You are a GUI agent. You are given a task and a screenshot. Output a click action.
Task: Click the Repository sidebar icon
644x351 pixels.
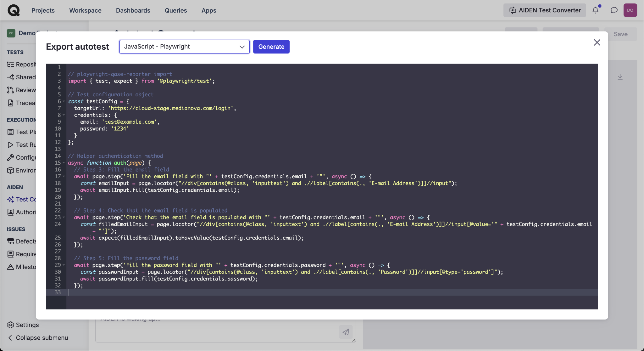click(x=10, y=65)
